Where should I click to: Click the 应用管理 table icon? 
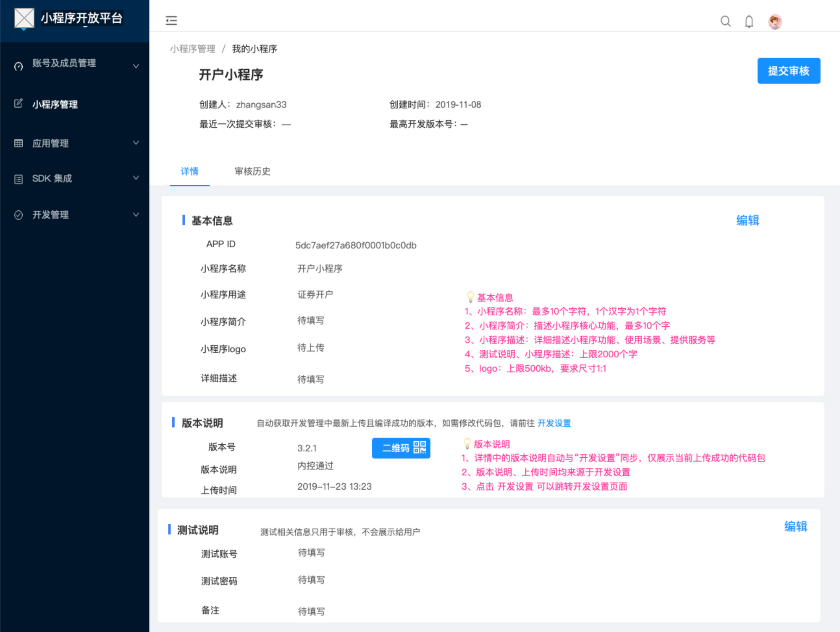coord(18,143)
